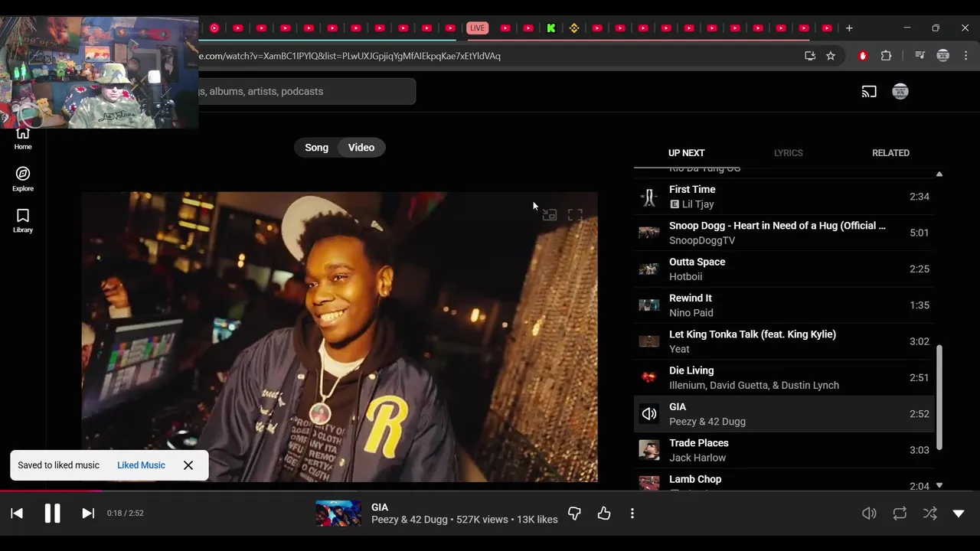Image resolution: width=980 pixels, height=551 pixels.
Task: Select the Trade Places thumbnail
Action: click(649, 450)
